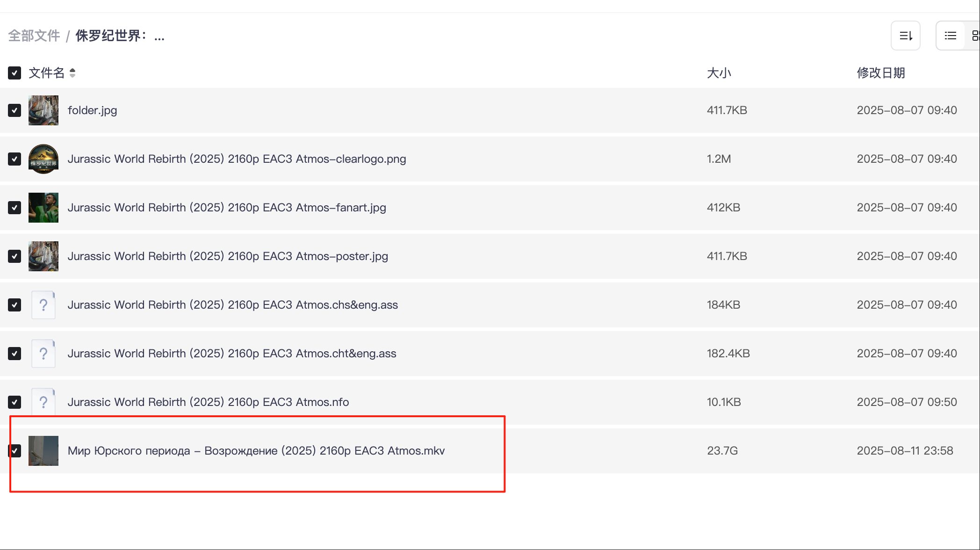Click the 大小 column header
The height and width of the screenshot is (550, 980).
click(719, 73)
